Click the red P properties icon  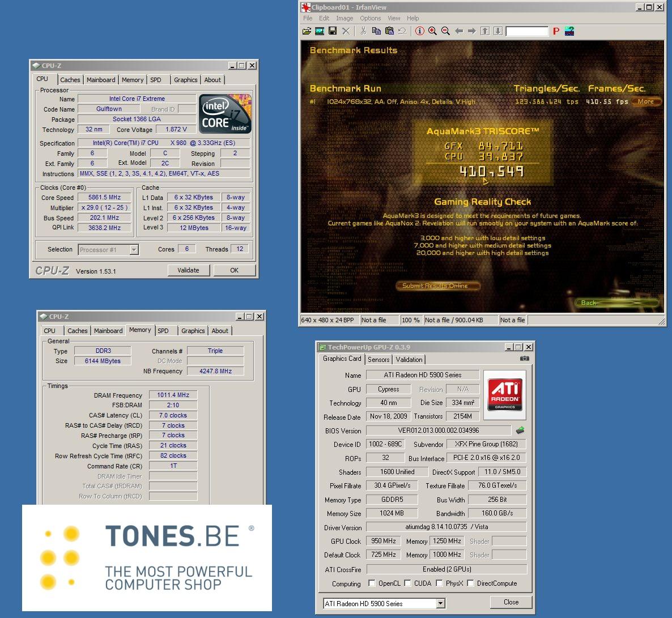click(556, 31)
